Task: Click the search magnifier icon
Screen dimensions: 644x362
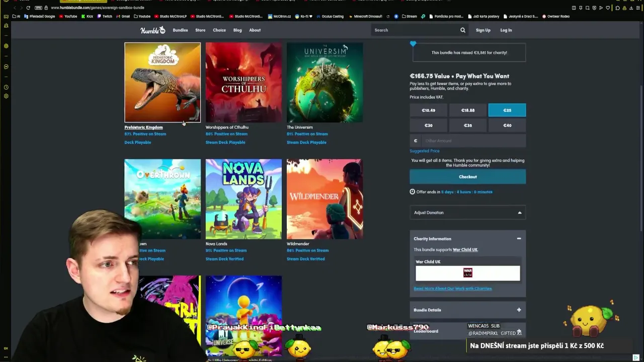Action: click(463, 30)
